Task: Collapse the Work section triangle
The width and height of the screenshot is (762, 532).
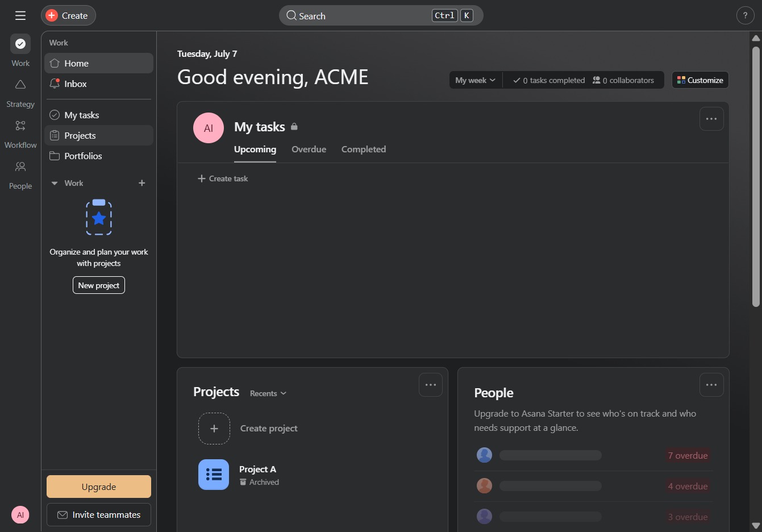Action: [55, 183]
